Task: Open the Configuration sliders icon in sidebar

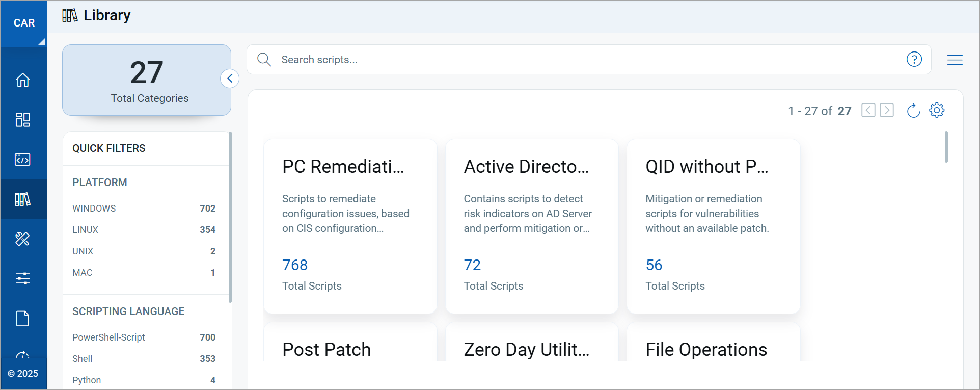Action: tap(23, 278)
